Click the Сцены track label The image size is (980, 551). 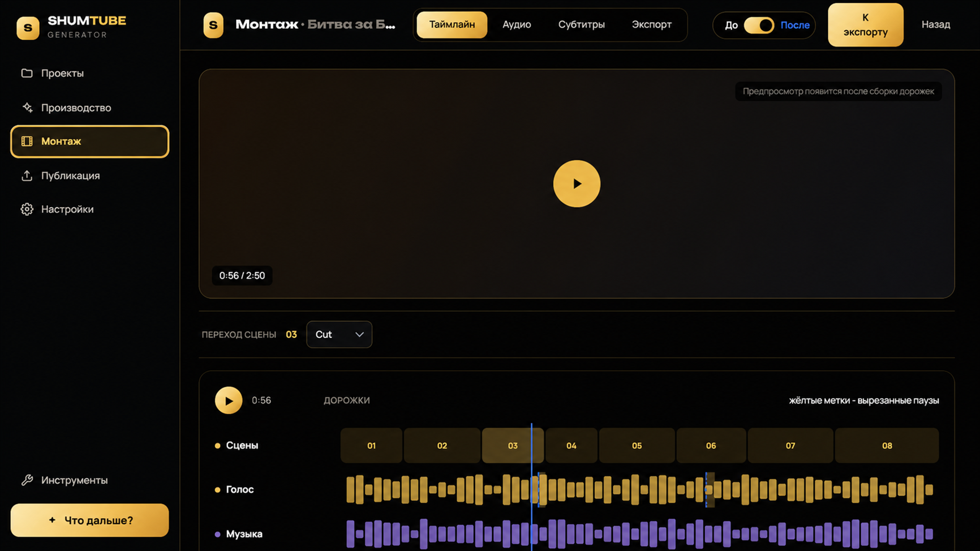pyautogui.click(x=242, y=445)
